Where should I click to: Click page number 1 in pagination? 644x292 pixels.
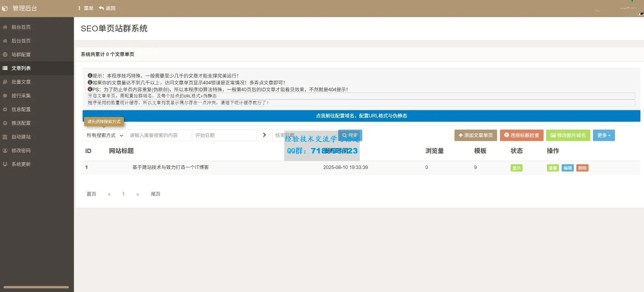coord(124,194)
